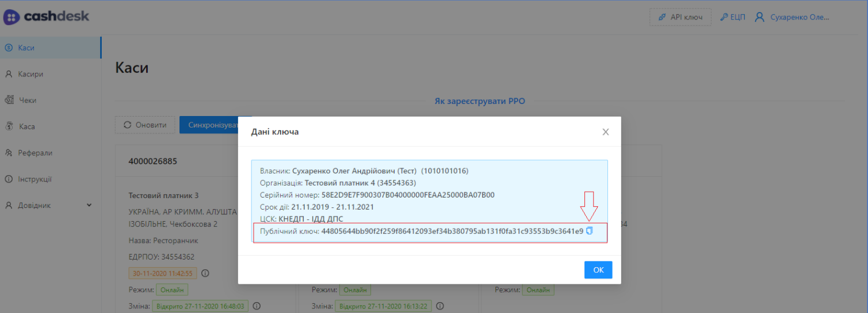The image size is (868, 313).
Task: Open the Як зареєструвати РРО link
Action: tap(480, 101)
